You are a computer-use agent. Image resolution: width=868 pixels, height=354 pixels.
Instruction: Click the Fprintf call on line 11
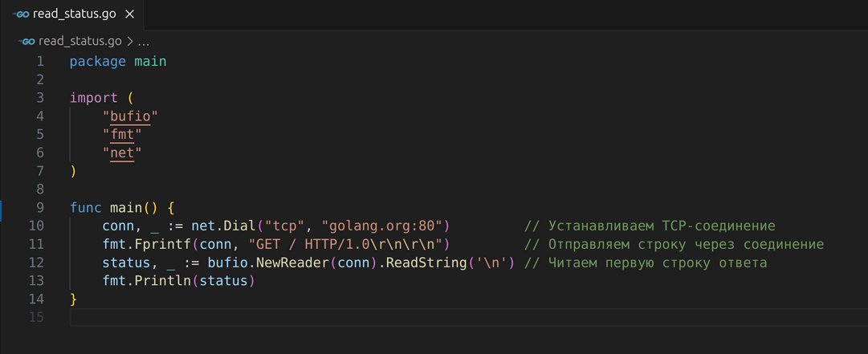coord(162,244)
